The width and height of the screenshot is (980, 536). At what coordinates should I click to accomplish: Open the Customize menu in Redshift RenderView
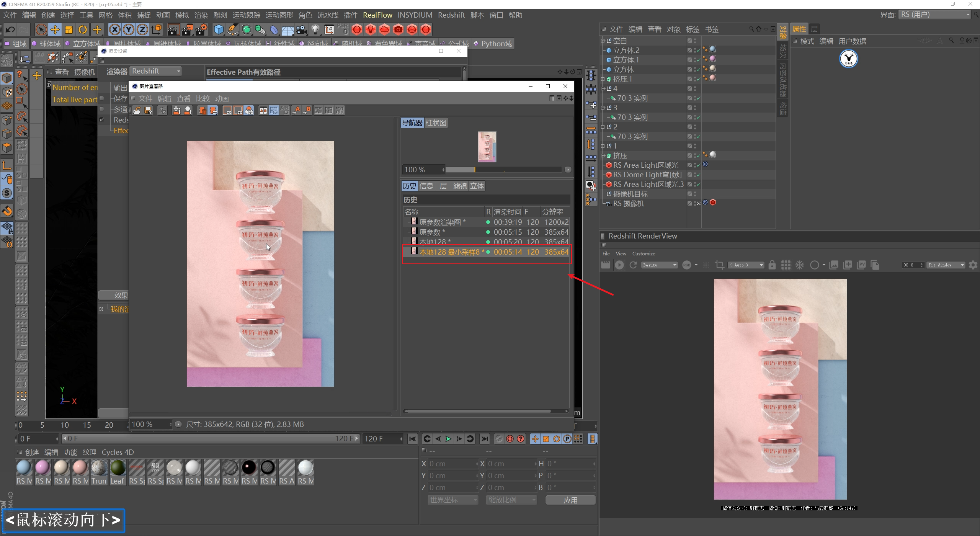click(x=644, y=254)
